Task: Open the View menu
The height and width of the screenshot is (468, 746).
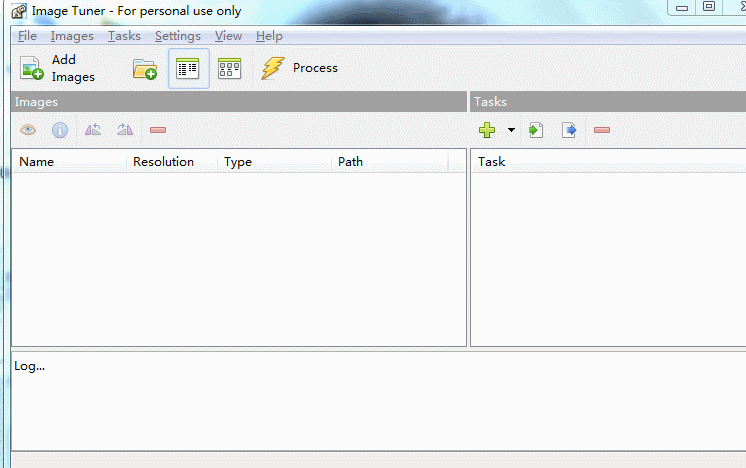Action: coord(228,36)
